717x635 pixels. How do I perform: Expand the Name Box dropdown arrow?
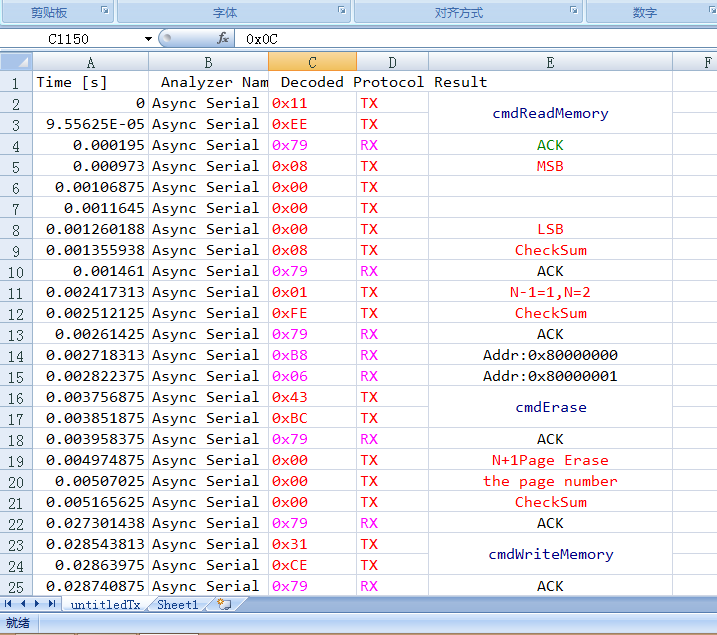click(148, 39)
